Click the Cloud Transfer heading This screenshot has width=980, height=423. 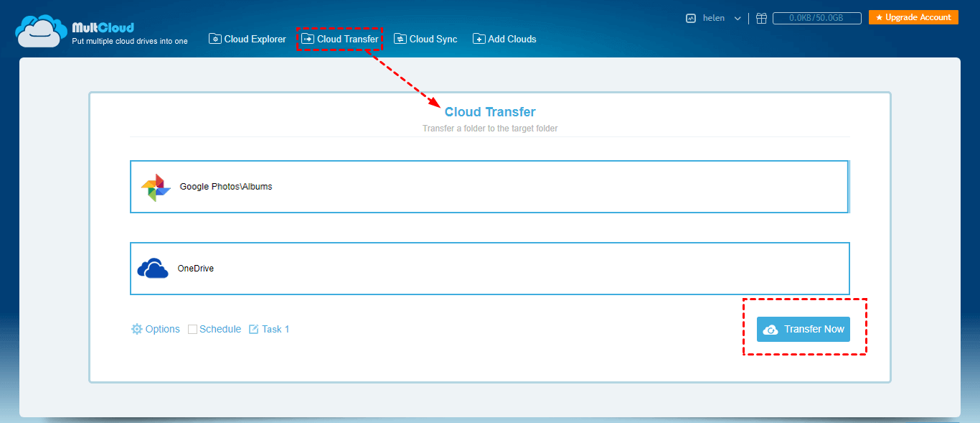pyautogui.click(x=490, y=112)
